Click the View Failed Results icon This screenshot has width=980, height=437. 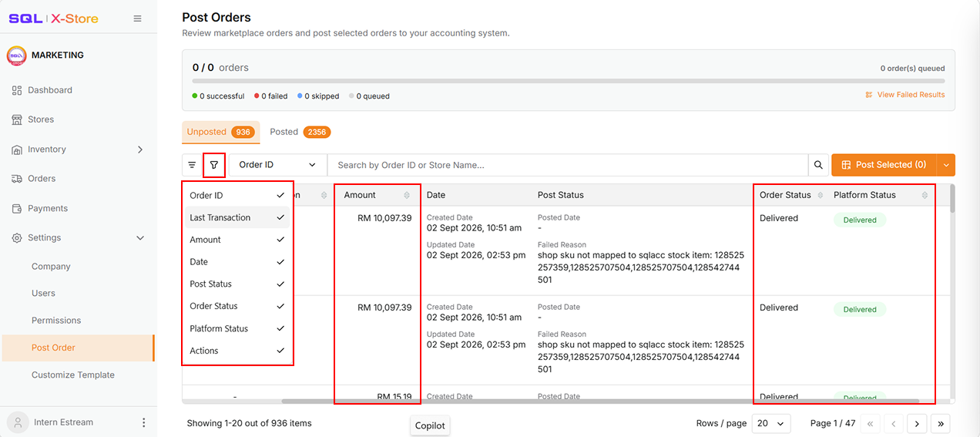point(869,95)
